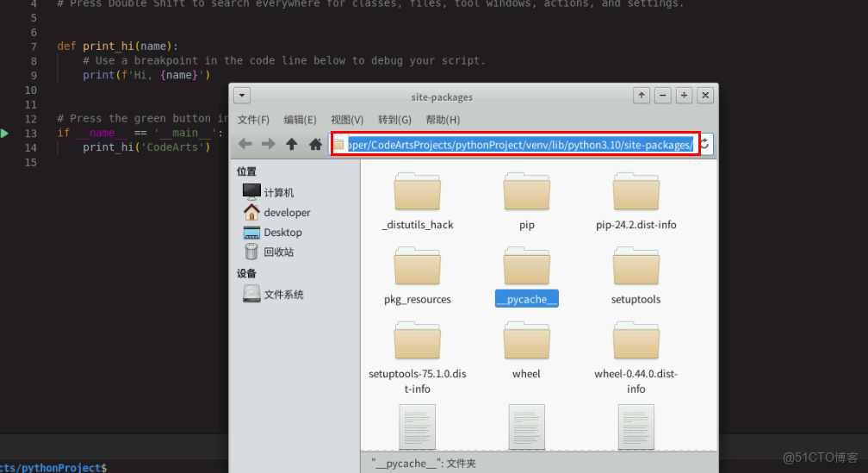Open the 编辑(E) menu
The height and width of the screenshot is (473, 868).
click(300, 120)
